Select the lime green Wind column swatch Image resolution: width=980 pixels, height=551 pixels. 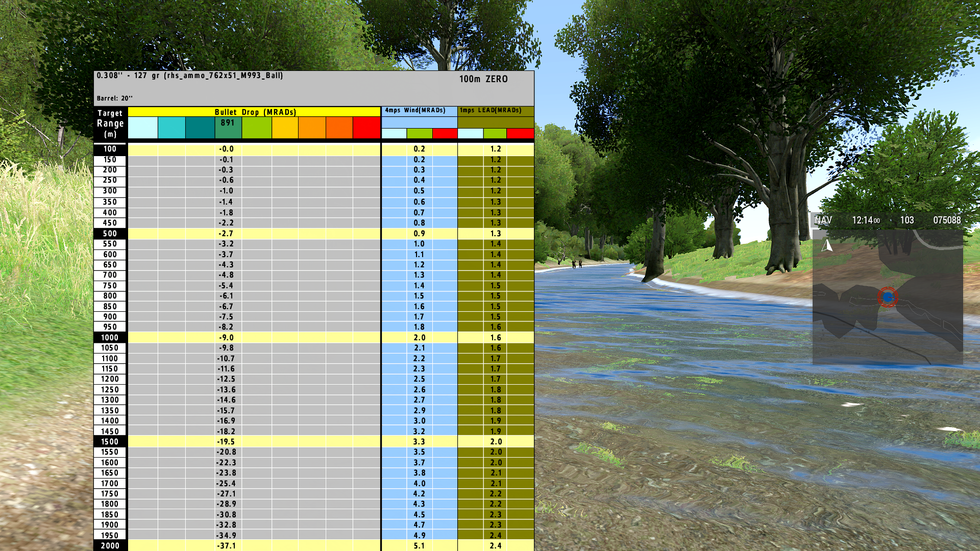(x=420, y=134)
